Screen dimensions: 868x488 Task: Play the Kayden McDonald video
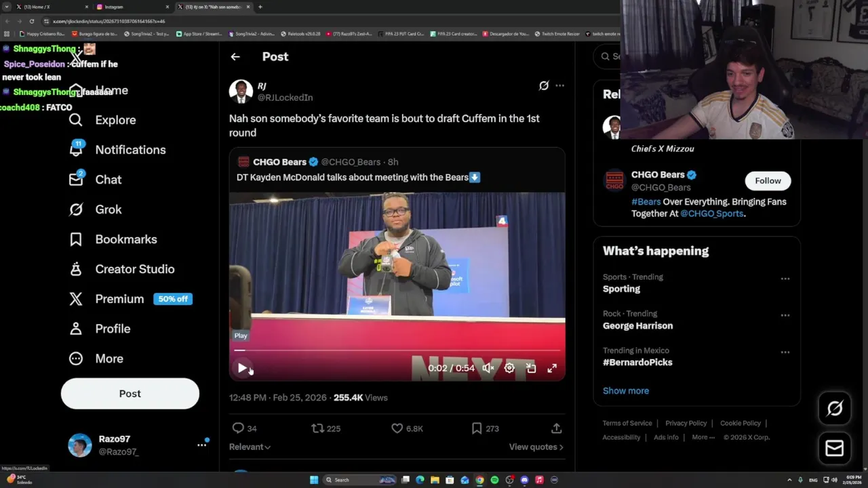click(242, 368)
